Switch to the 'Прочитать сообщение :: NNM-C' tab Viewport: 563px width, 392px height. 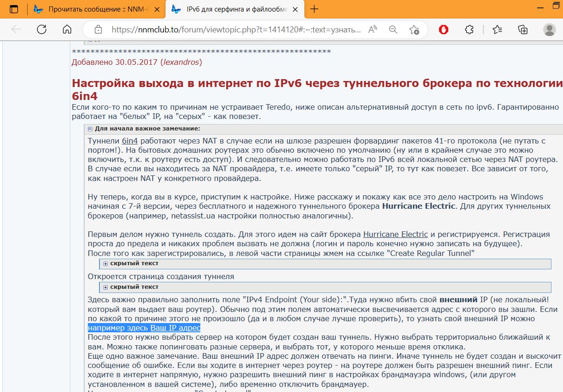(97, 9)
